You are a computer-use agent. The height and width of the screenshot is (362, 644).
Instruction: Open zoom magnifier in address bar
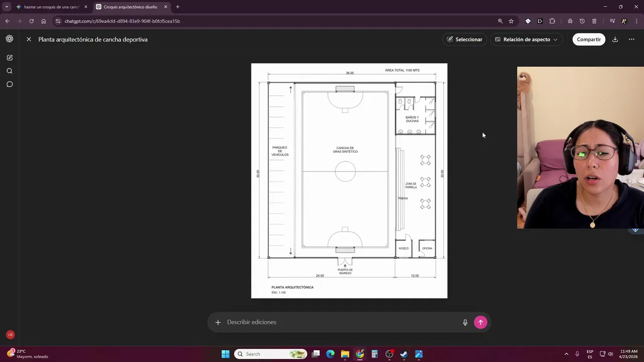[x=500, y=21]
